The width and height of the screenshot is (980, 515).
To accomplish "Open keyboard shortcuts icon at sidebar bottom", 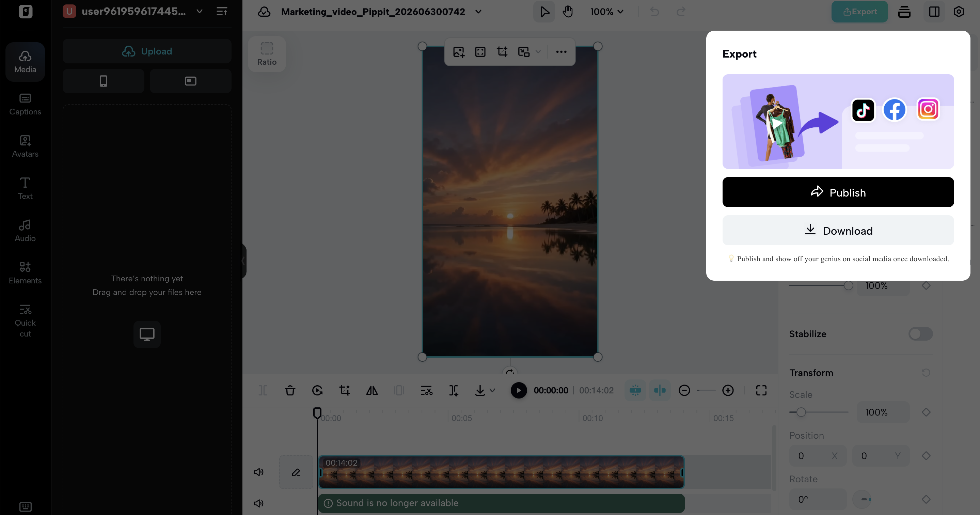I will tap(25, 506).
